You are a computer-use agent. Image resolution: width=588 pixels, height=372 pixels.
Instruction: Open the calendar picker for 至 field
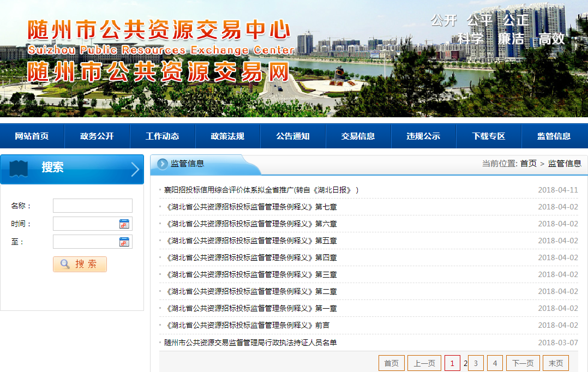124,242
